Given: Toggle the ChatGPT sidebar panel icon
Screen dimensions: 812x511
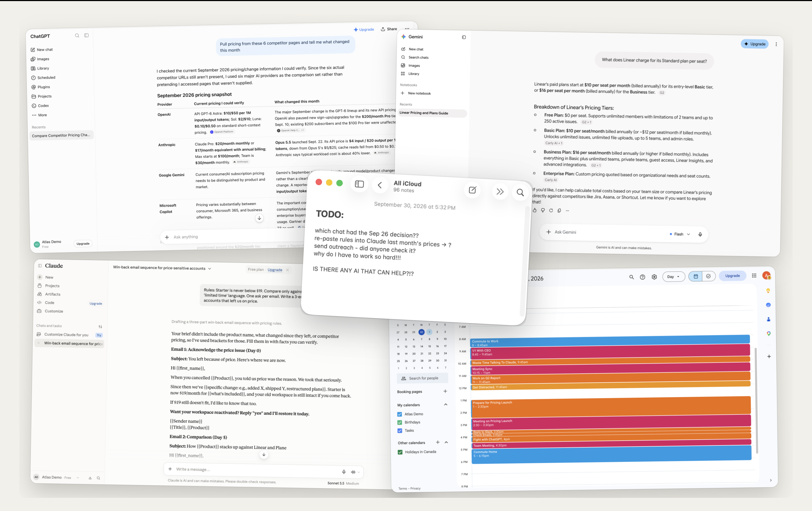Looking at the screenshot, I should (x=86, y=35).
